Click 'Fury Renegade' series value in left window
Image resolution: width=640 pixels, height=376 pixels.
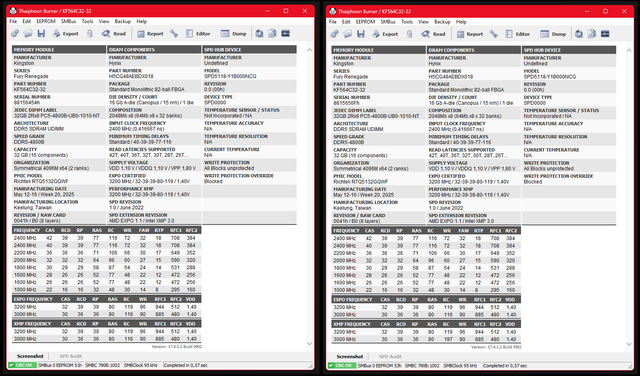click(x=31, y=76)
